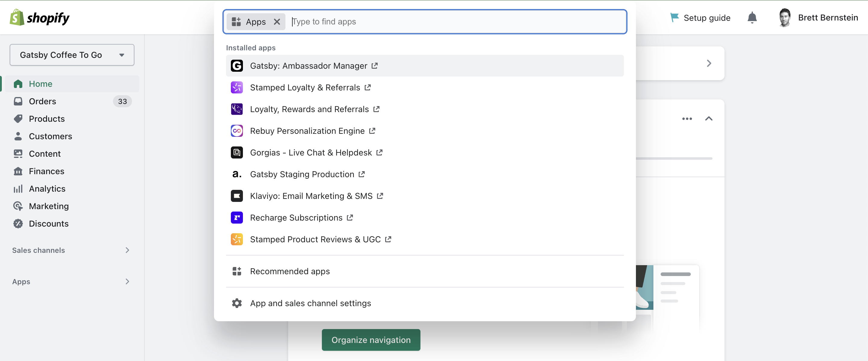Open Recharge Subscriptions app
The image size is (868, 361).
coord(425,218)
